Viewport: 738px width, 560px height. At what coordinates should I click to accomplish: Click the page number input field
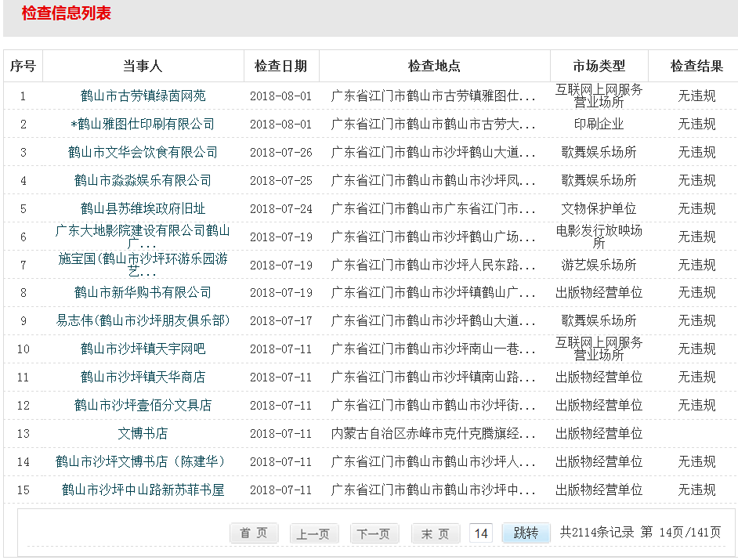pyautogui.click(x=481, y=533)
